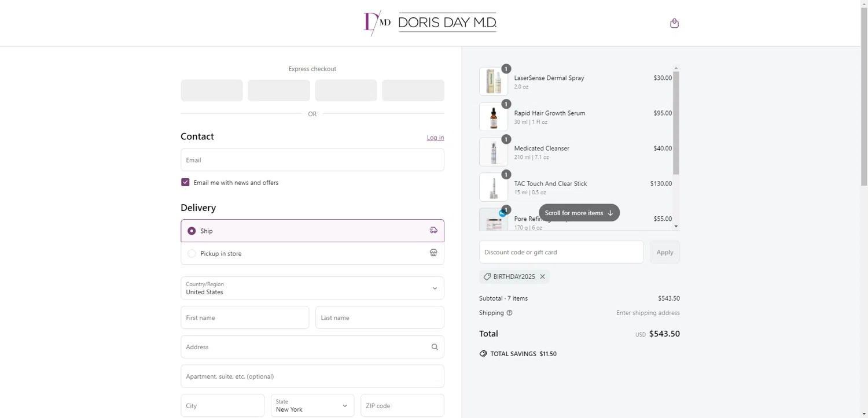Viewport: 868px width, 418px height.
Task: Focus the First name field
Action: (245, 317)
